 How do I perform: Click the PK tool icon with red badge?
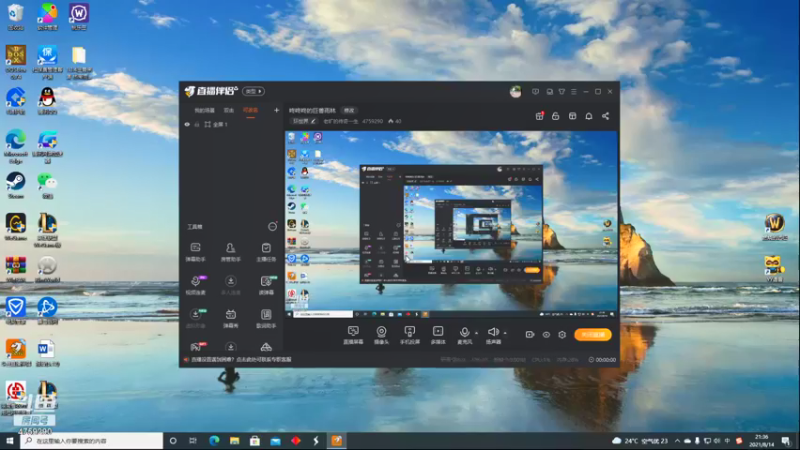[x=196, y=347]
